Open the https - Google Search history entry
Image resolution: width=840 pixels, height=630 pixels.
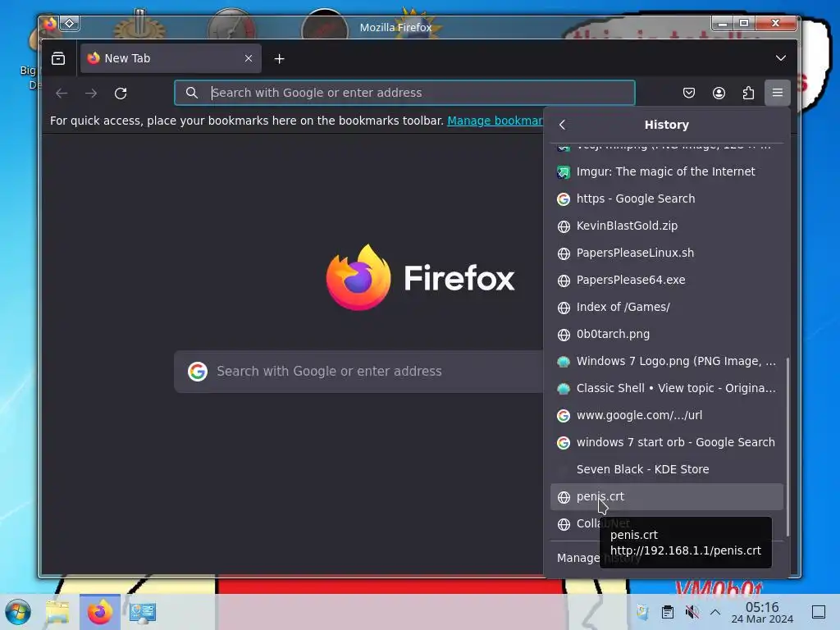[666, 199]
